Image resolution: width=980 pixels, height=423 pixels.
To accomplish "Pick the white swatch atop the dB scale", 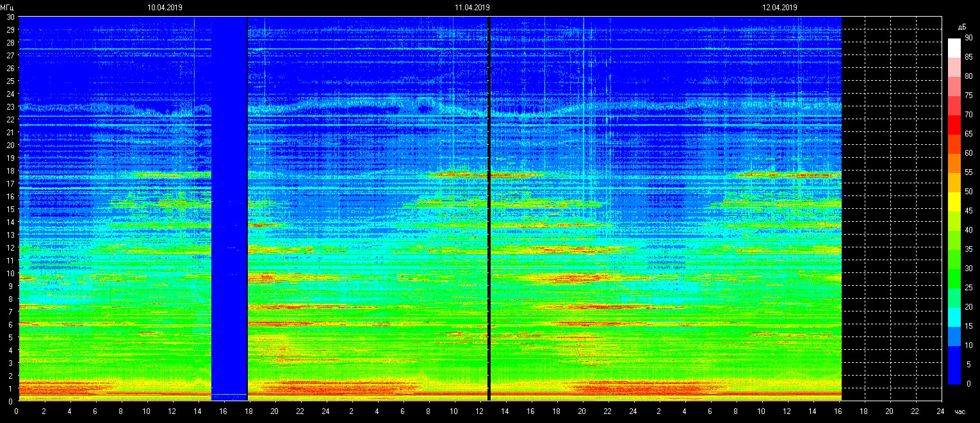I will (954, 48).
